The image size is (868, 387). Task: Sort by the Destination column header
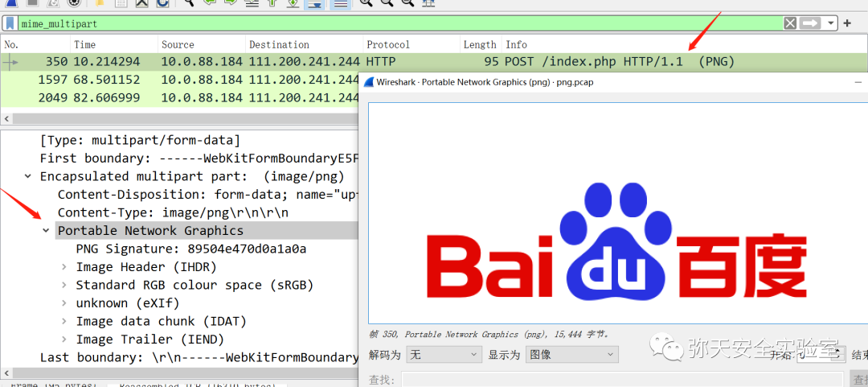tap(304, 44)
